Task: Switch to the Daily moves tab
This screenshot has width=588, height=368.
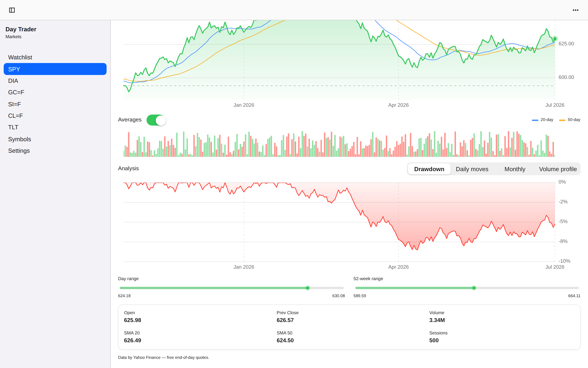Action: pos(472,169)
